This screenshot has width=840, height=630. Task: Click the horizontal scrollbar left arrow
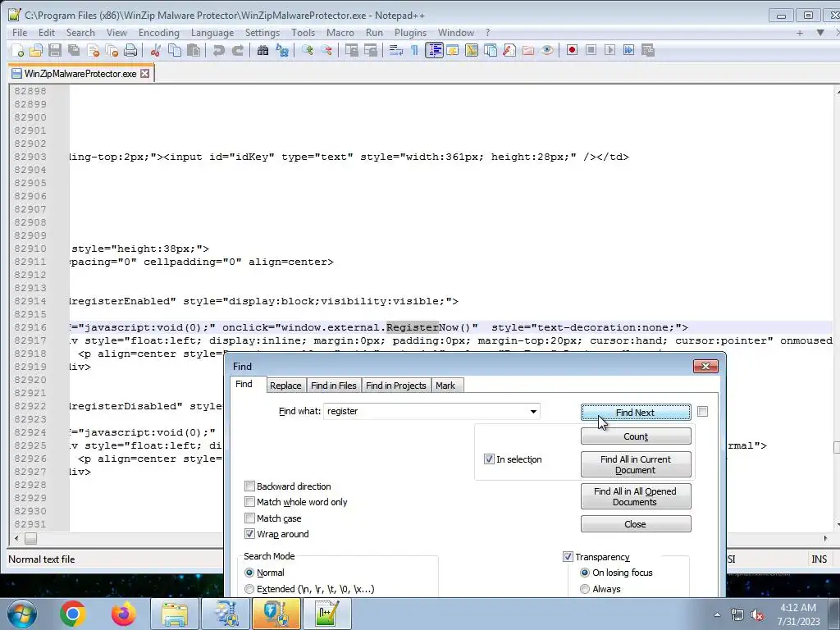[16, 538]
